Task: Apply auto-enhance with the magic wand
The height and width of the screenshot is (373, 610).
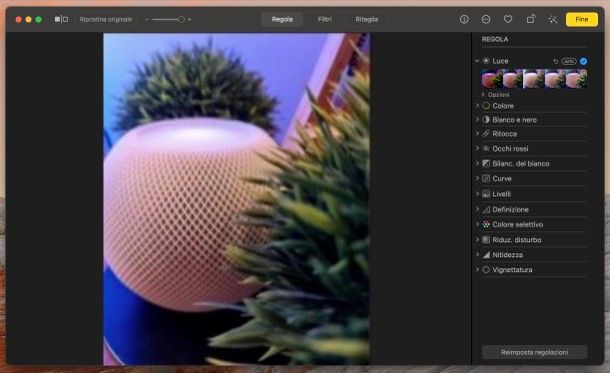Action: tap(552, 19)
